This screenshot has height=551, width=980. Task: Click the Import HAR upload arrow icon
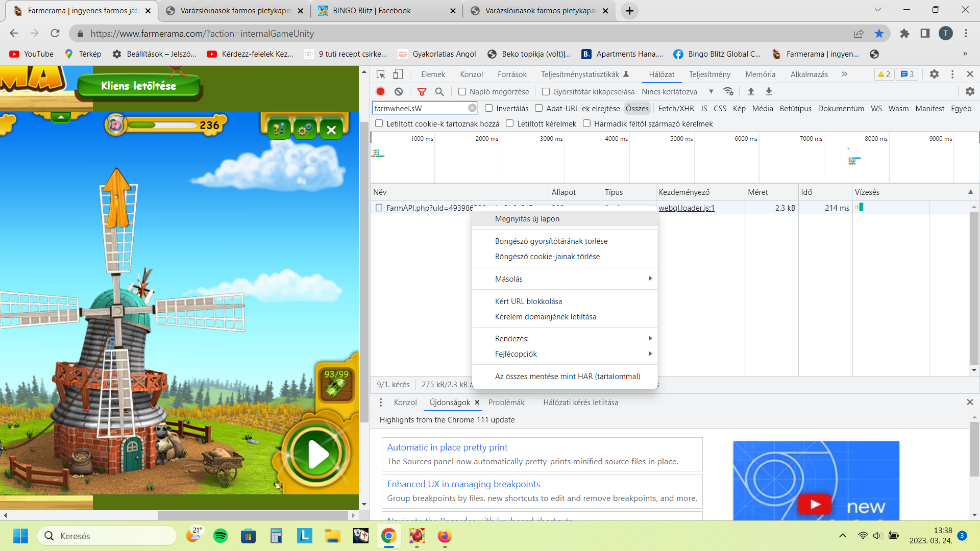[x=751, y=91]
